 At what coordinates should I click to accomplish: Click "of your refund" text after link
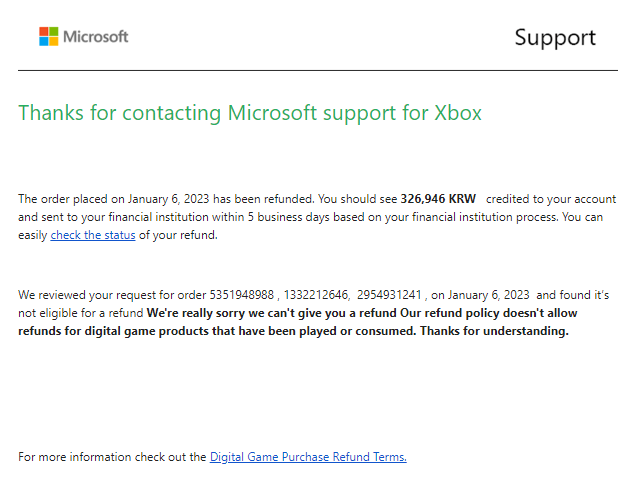tap(178, 235)
